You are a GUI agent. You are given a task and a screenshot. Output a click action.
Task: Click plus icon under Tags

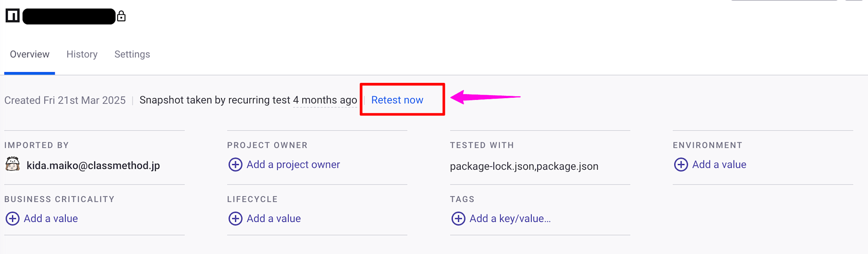tap(458, 218)
